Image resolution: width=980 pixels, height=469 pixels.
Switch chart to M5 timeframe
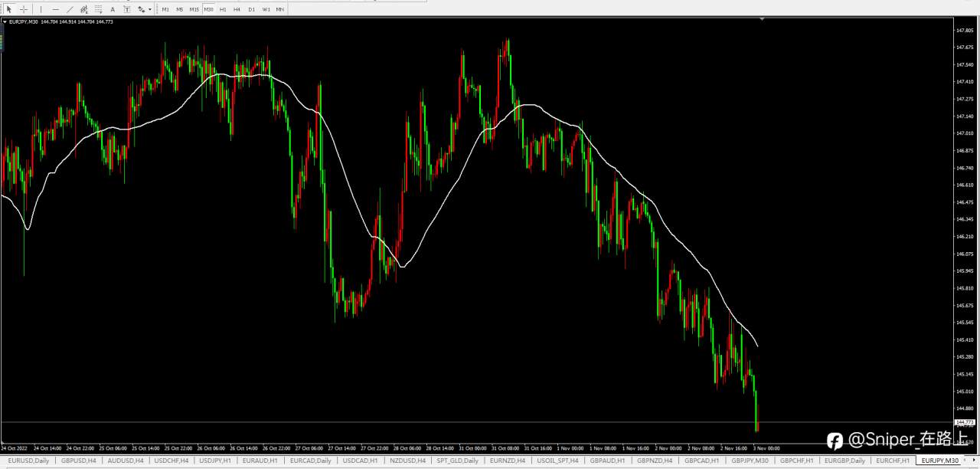click(180, 9)
